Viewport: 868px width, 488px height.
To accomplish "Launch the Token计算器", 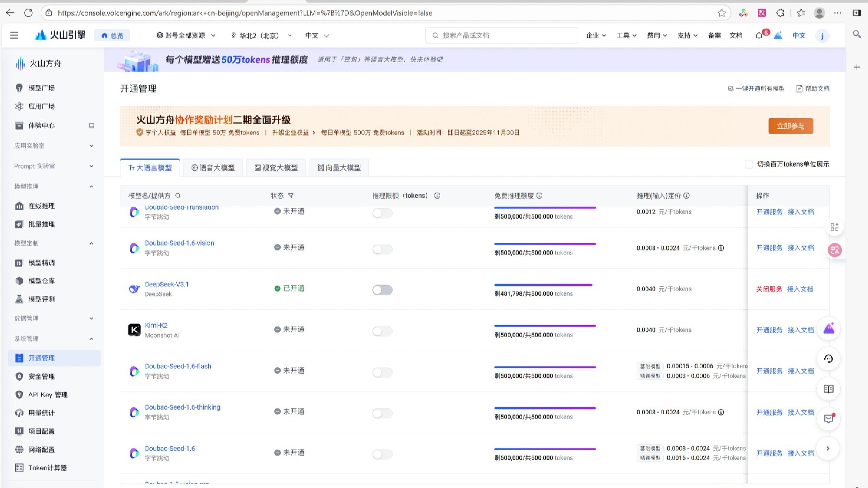I will pos(47,468).
